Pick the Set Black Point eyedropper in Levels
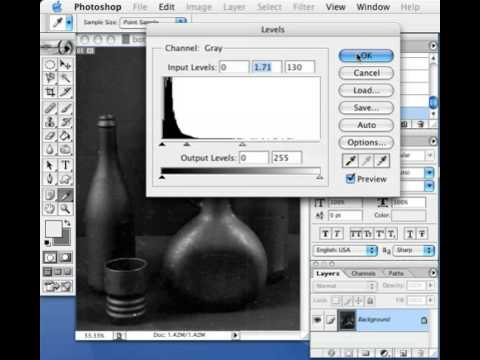This screenshot has width=480, height=360. pyautogui.click(x=350, y=161)
